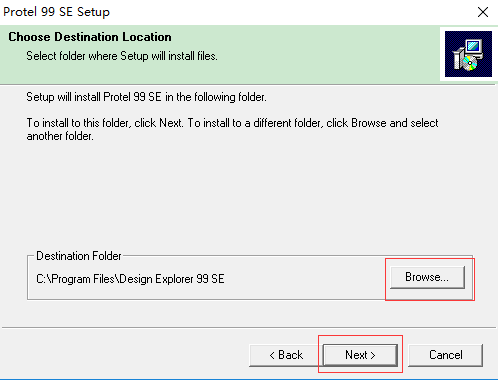Click the Choose Destination Location heading
The image size is (498, 380).
pyautogui.click(x=90, y=37)
